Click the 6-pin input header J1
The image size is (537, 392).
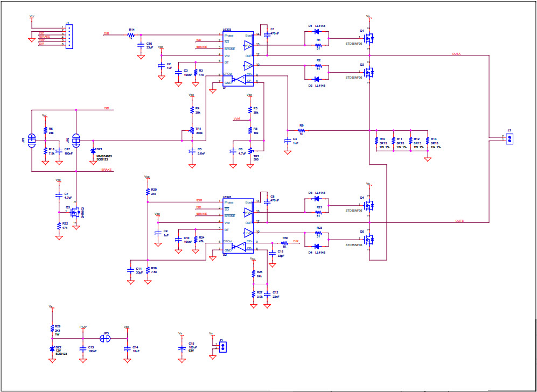pyautogui.click(x=70, y=38)
